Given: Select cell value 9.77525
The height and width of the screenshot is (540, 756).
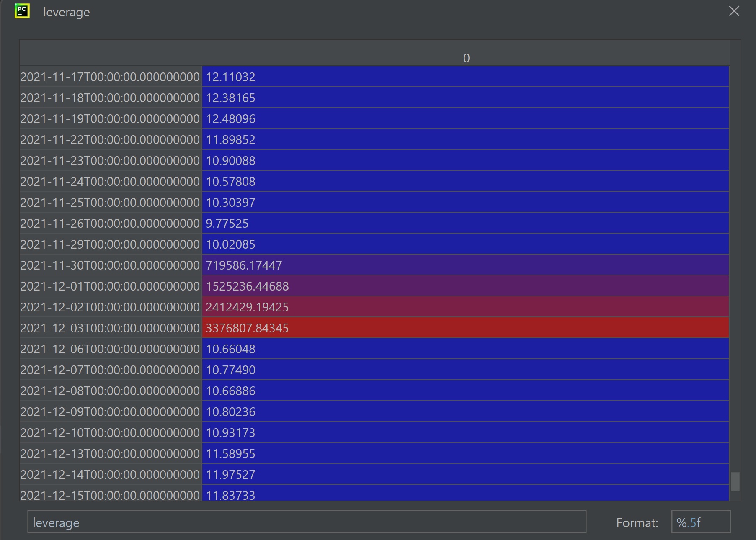Looking at the screenshot, I should tap(465, 223).
